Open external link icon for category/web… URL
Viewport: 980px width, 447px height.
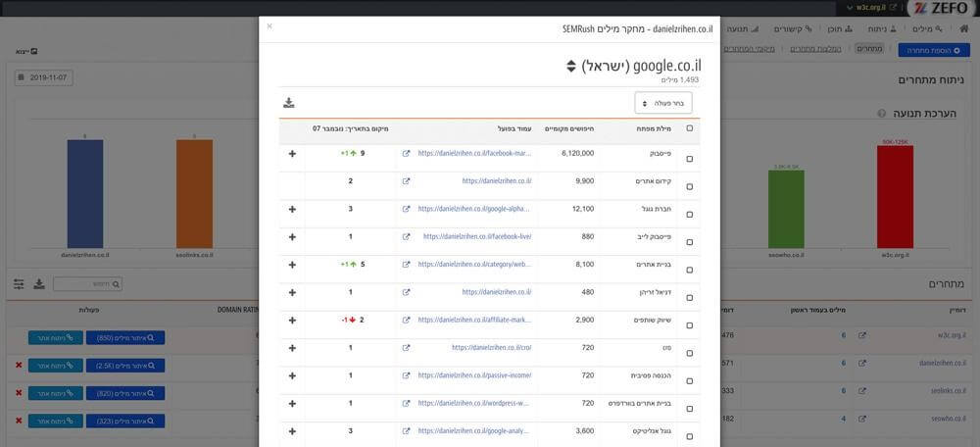coord(407,265)
